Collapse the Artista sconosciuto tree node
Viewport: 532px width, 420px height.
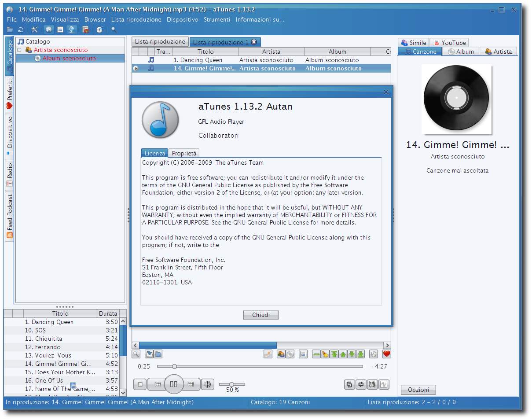tap(19, 50)
